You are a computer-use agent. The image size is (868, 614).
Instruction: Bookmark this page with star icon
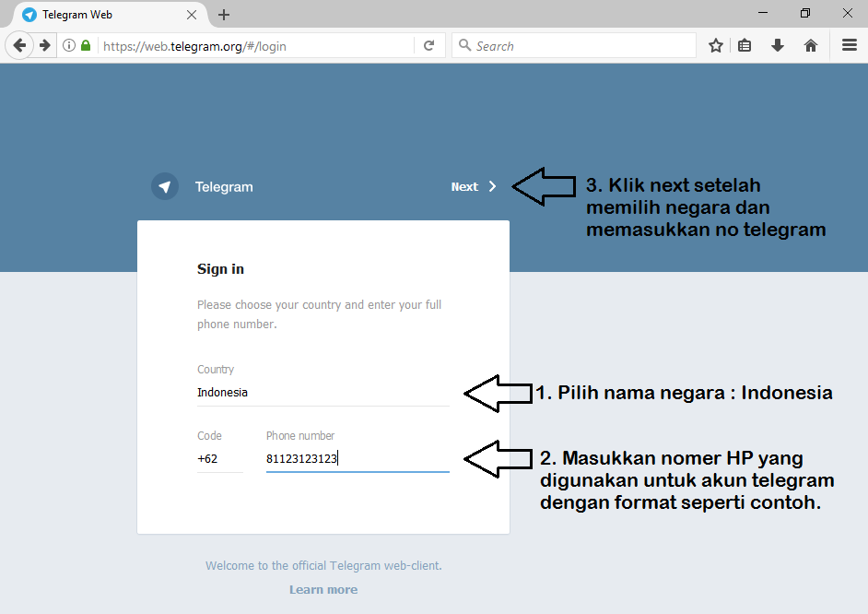pos(716,45)
